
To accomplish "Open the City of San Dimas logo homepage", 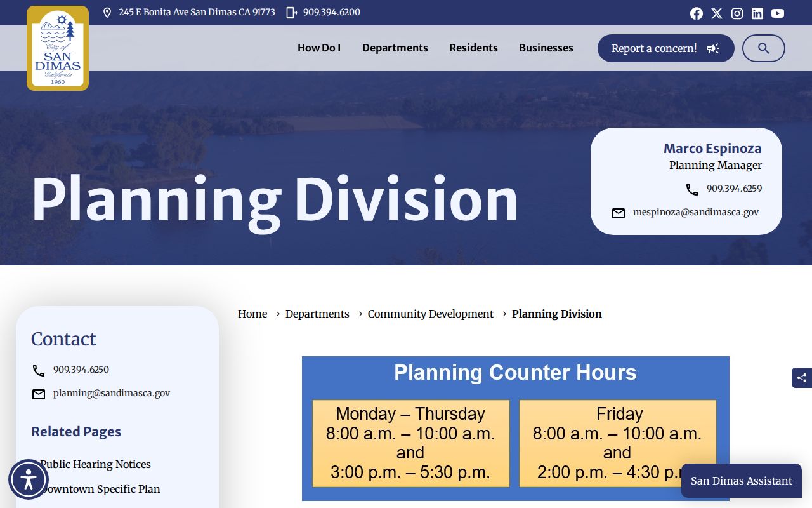I will click(x=58, y=48).
